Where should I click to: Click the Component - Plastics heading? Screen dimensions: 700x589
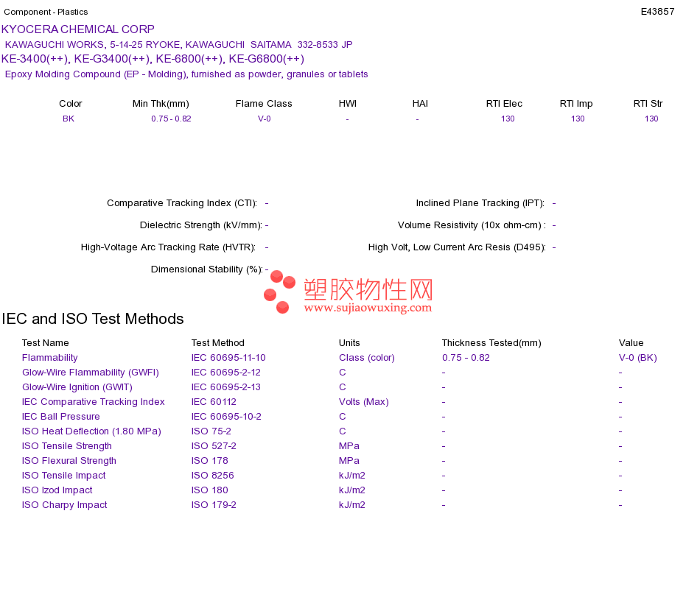46,12
